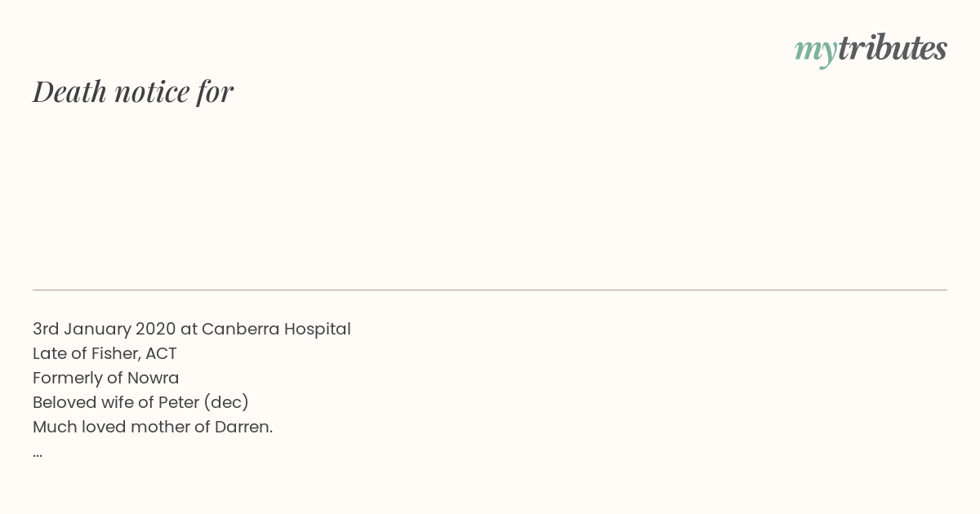Select the "Beloved wife of Peter (dec)" line

(x=140, y=403)
